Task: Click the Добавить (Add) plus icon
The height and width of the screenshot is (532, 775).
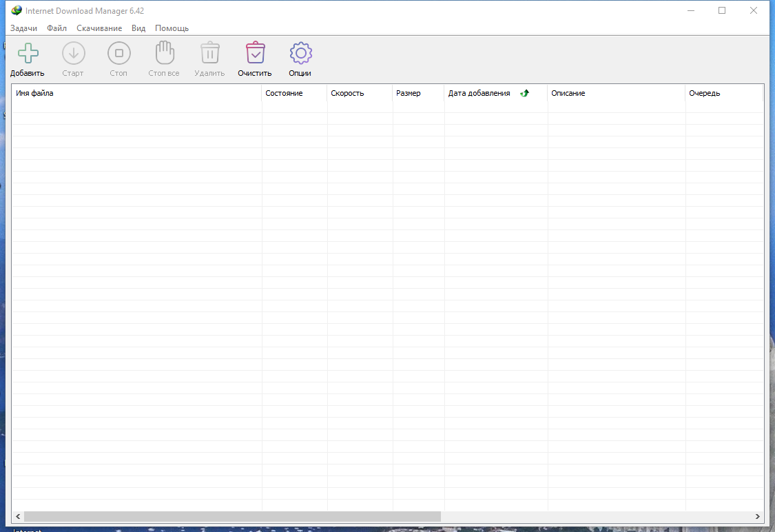Action: (28, 53)
